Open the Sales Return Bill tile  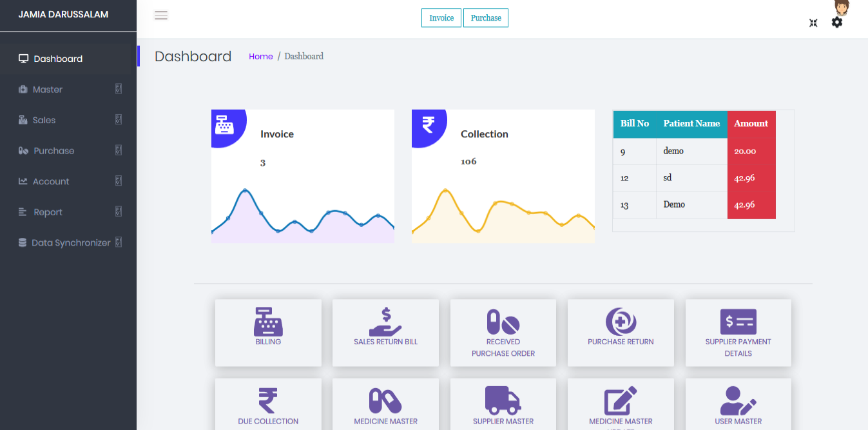pyautogui.click(x=385, y=333)
